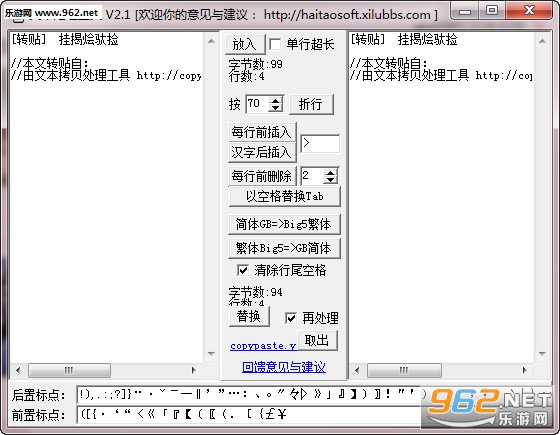This screenshot has height=435, width=560.
Task: Click the 放入 button
Action: click(x=245, y=44)
